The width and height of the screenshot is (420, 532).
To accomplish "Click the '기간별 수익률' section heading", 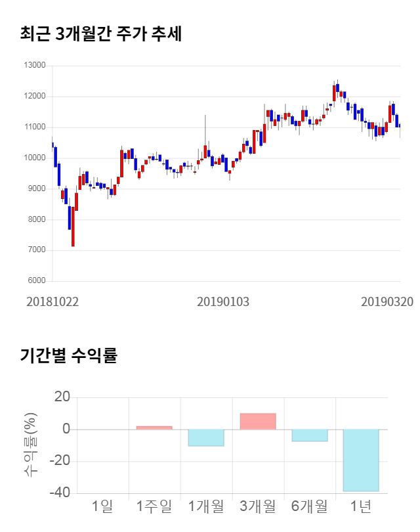I will [x=68, y=356].
